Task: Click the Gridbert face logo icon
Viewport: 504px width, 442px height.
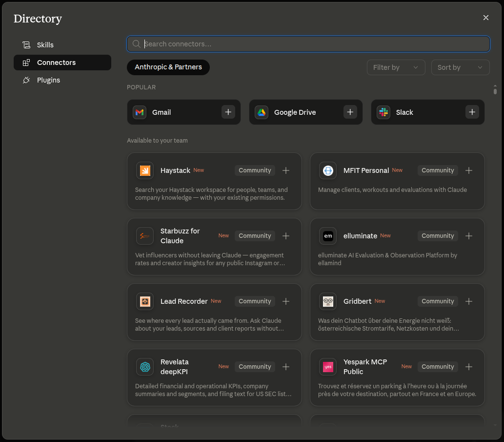Action: point(328,301)
